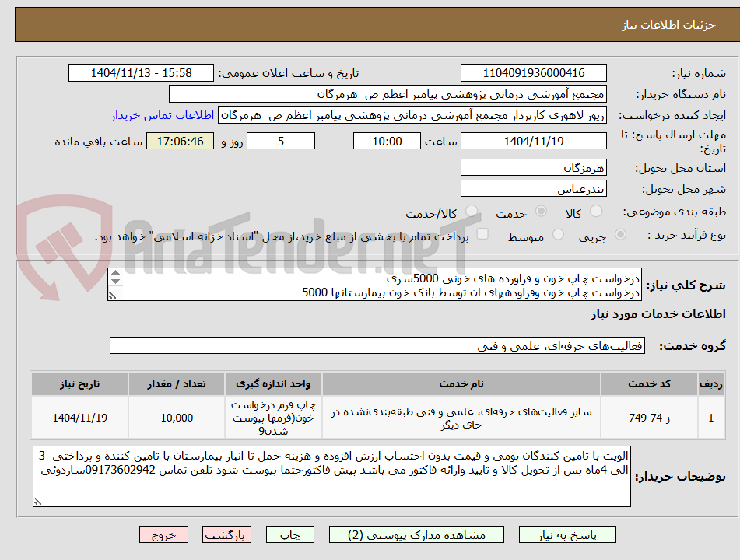740x560 pixels.
Task: Click the خروج exit button
Action: pyautogui.click(x=163, y=535)
